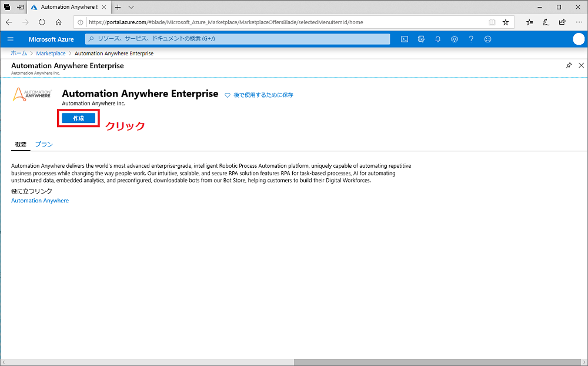Refresh the page

[x=42, y=22]
